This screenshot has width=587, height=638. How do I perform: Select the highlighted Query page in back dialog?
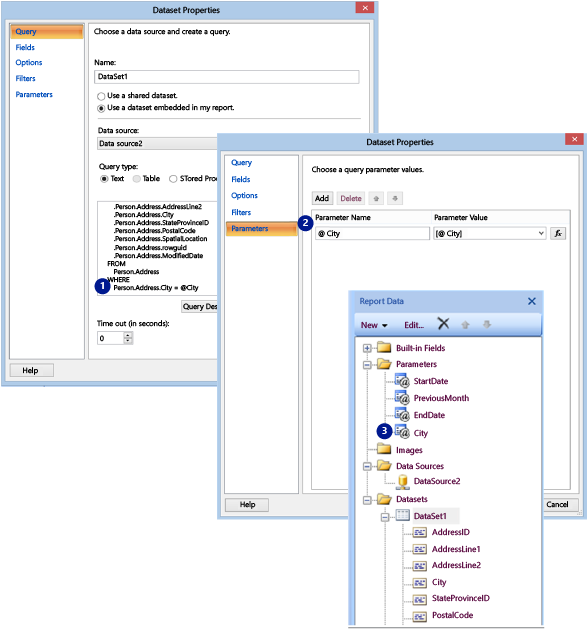tap(46, 32)
